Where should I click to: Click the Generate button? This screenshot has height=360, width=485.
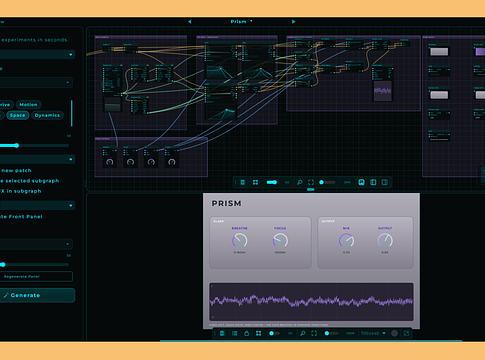pos(37,295)
